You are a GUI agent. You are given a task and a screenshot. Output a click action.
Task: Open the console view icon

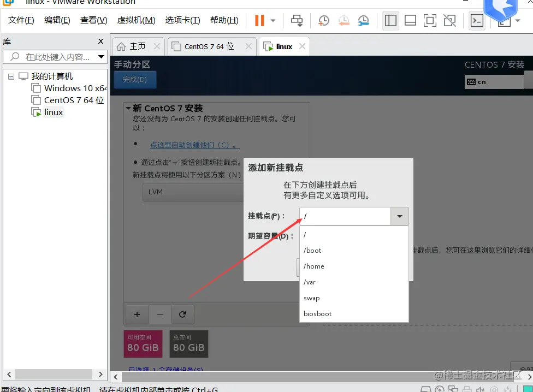coord(477,21)
